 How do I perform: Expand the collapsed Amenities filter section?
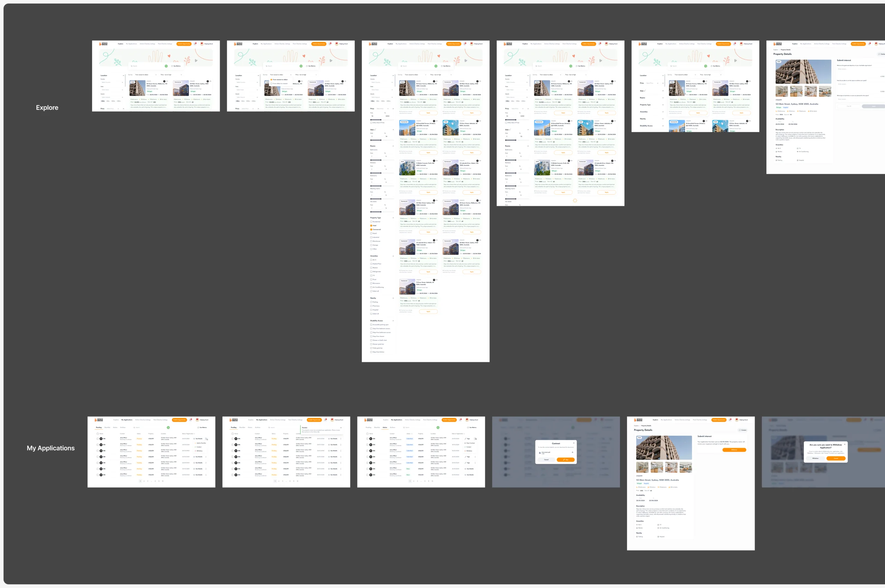pos(663,112)
